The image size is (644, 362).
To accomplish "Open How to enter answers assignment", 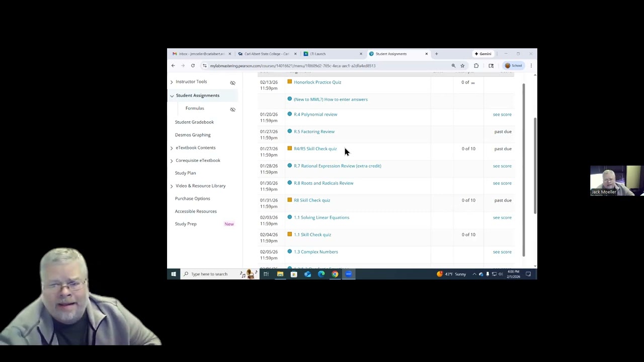I will (331, 100).
